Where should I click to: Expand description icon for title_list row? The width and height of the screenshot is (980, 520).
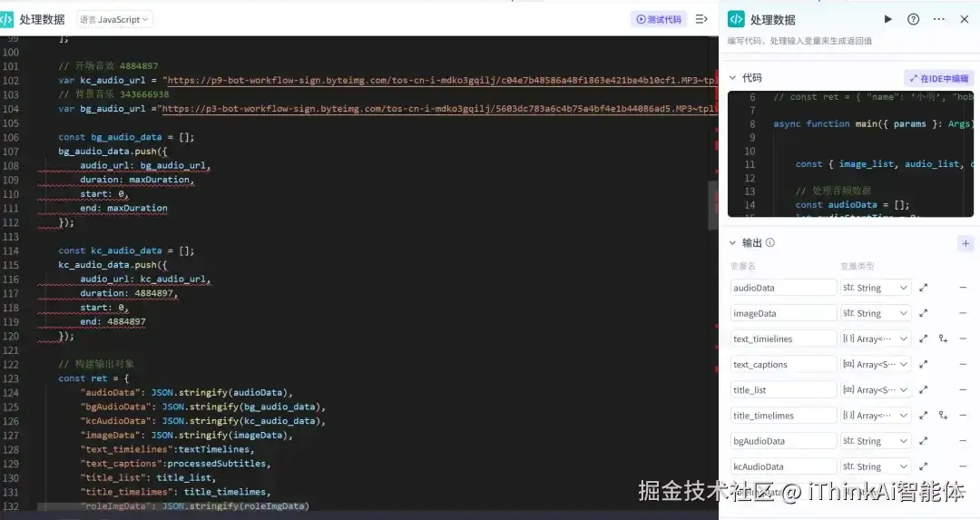pos(923,390)
